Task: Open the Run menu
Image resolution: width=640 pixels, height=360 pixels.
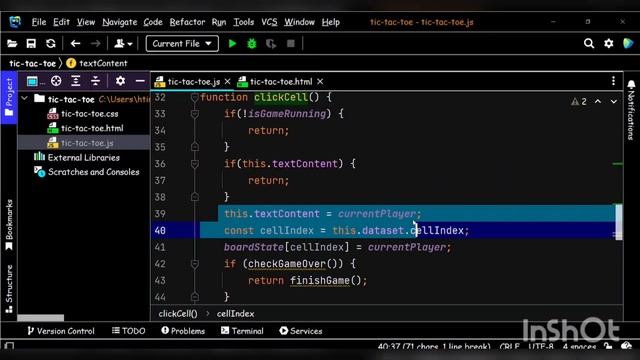Action: coord(219,22)
